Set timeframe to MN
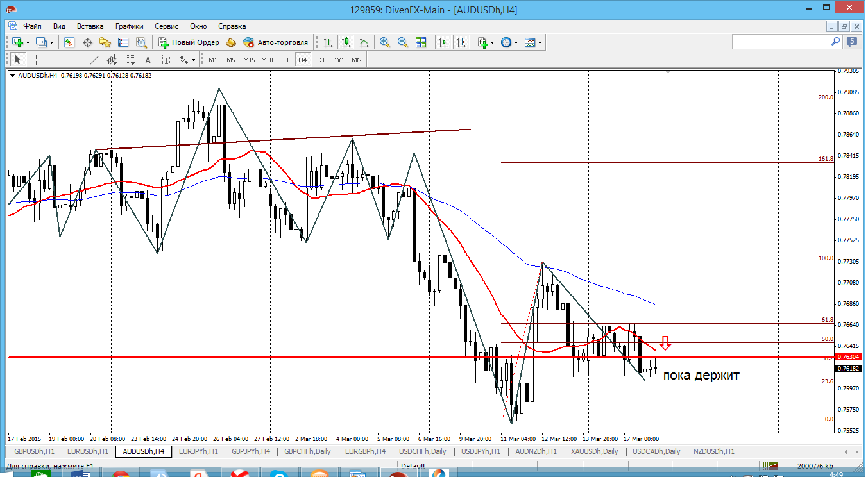The width and height of the screenshot is (868, 477). 357,60
